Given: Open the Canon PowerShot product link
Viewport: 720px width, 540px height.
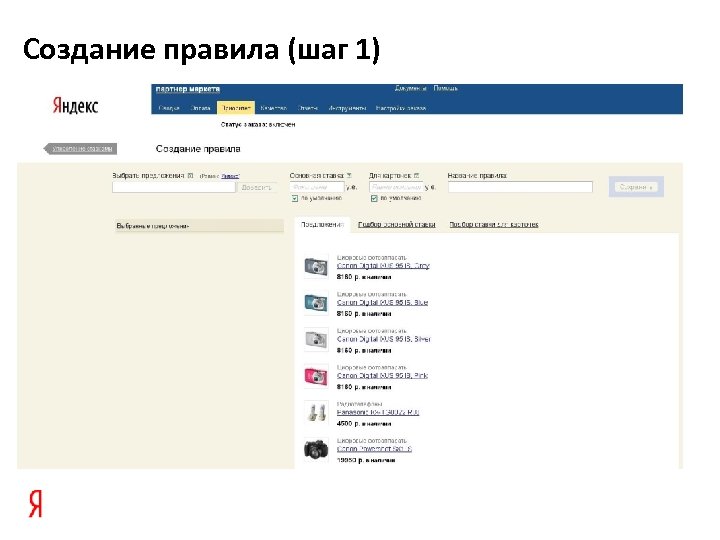Looking at the screenshot, I should point(374,449).
